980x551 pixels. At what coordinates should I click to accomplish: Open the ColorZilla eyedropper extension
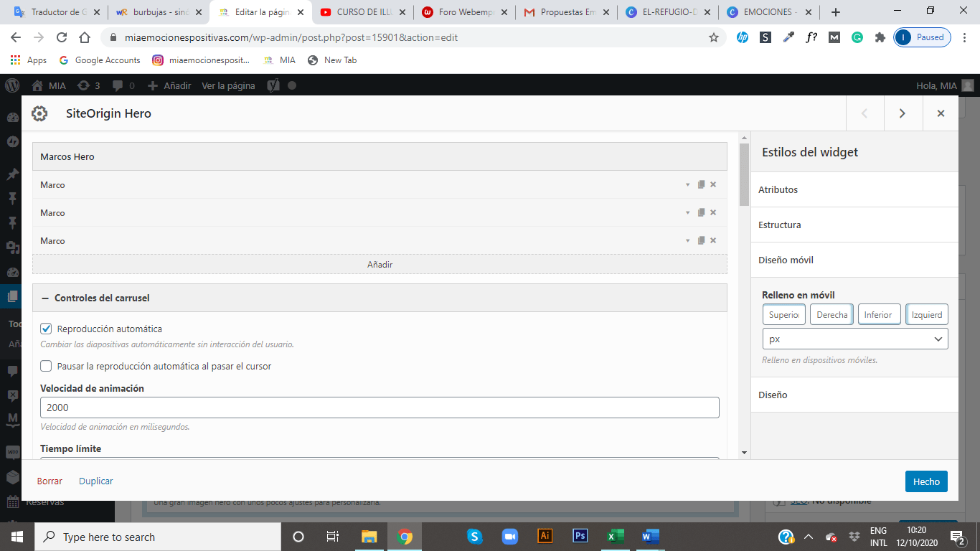click(788, 37)
